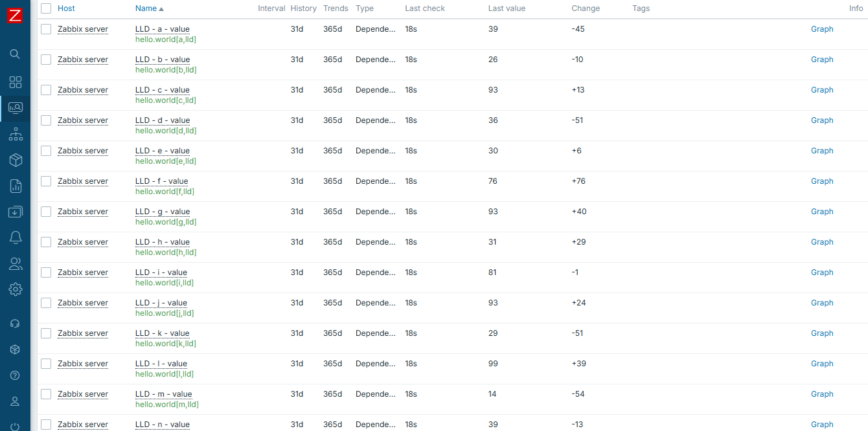The height and width of the screenshot is (431, 868).
Task: Open the Data collection download icon
Action: tap(15, 212)
